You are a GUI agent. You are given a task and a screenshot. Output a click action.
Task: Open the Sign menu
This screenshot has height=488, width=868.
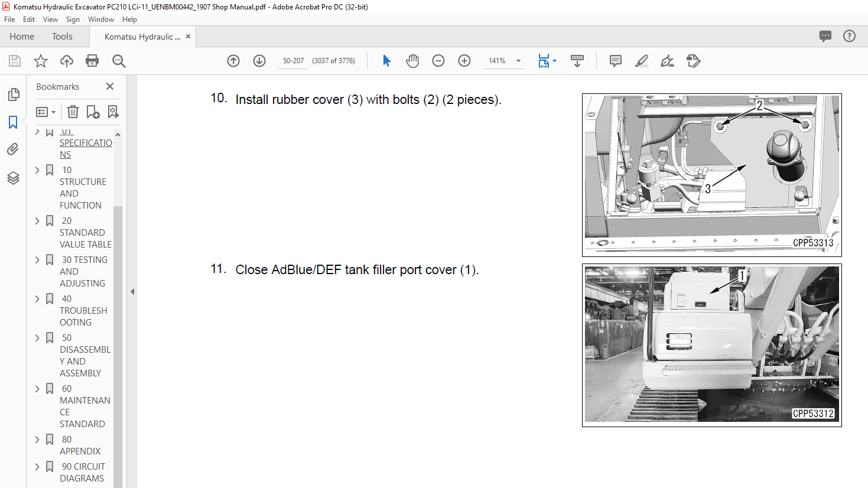pyautogui.click(x=73, y=19)
